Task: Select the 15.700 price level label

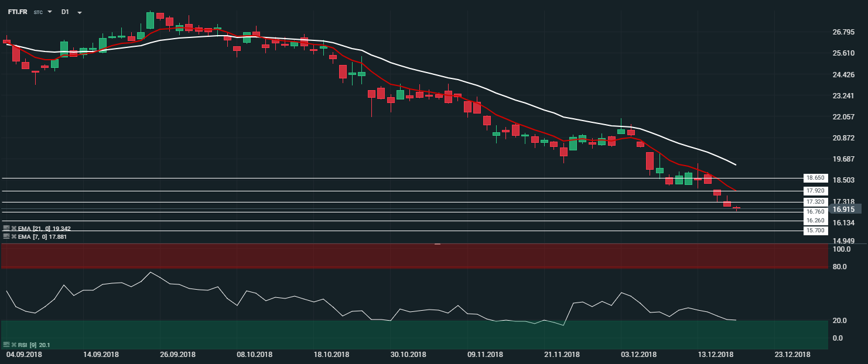Action: [815, 231]
